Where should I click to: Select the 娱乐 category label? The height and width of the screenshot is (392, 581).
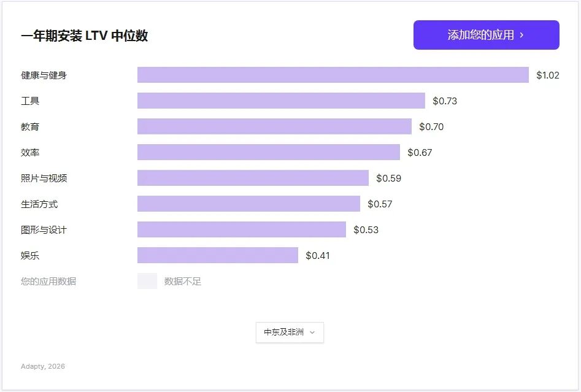[x=28, y=255]
